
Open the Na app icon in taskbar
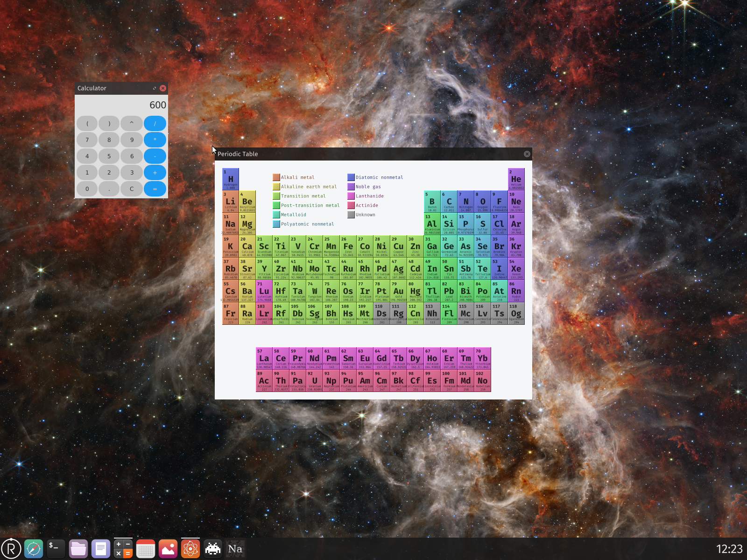[235, 549]
